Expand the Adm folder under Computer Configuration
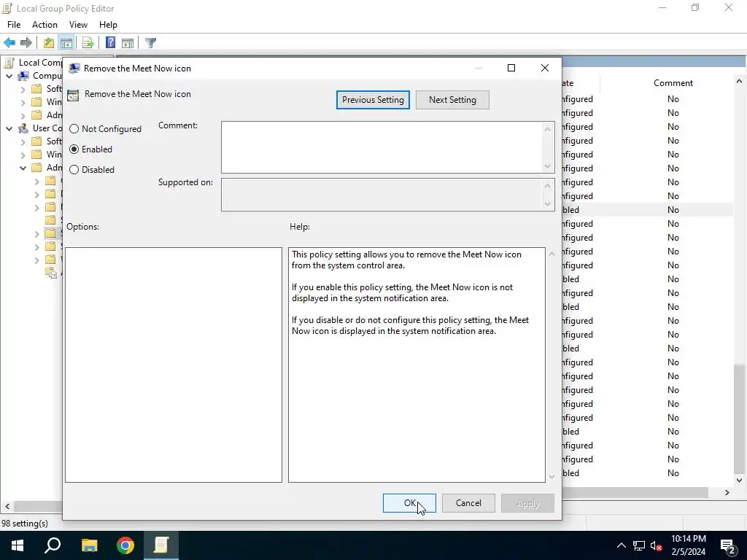The height and width of the screenshot is (560, 747). point(23,115)
